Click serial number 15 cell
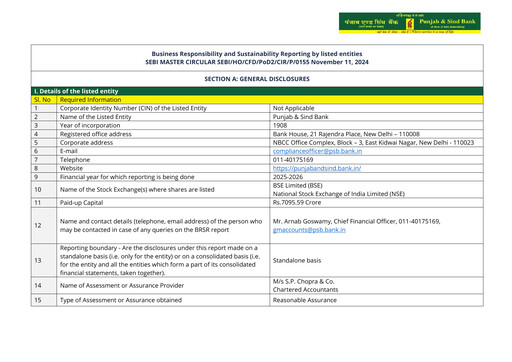512x362 pixels. [x=44, y=300]
